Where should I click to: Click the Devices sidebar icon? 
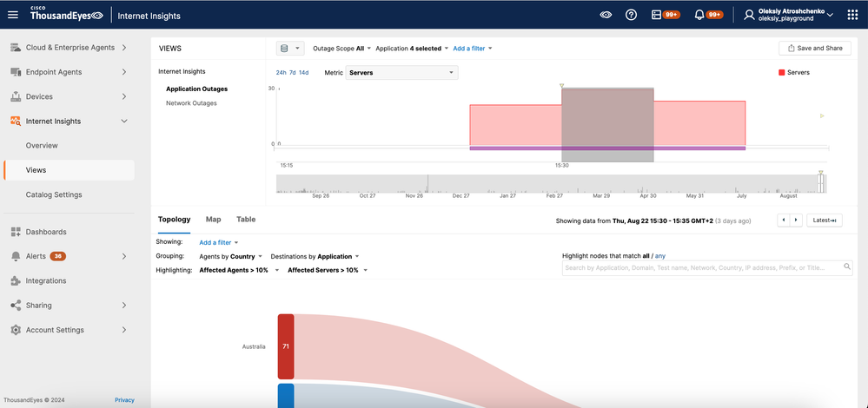(x=16, y=96)
